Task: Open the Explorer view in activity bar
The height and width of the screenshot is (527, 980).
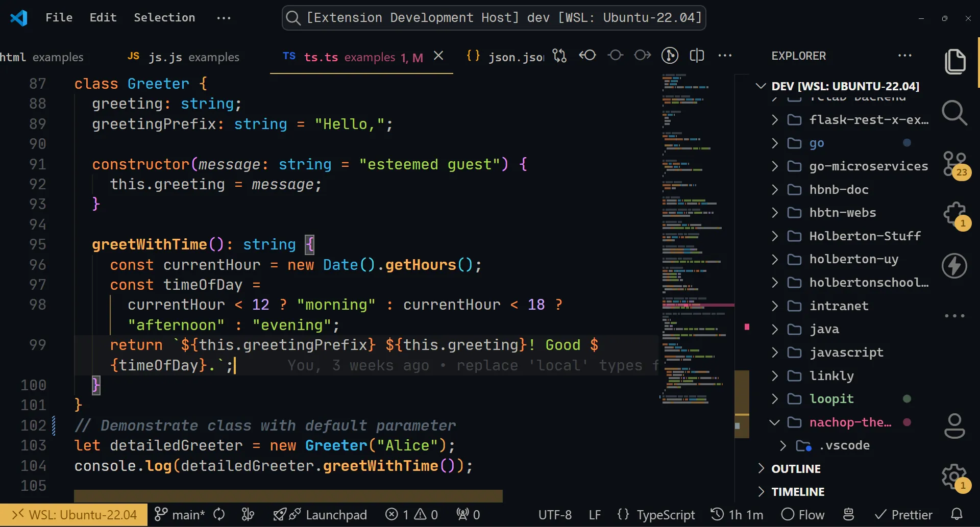Action: pyautogui.click(x=954, y=62)
